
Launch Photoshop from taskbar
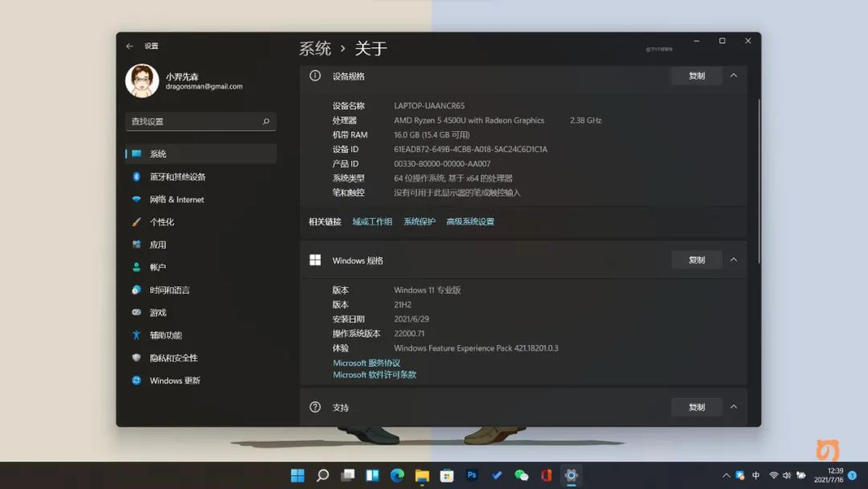pyautogui.click(x=472, y=475)
